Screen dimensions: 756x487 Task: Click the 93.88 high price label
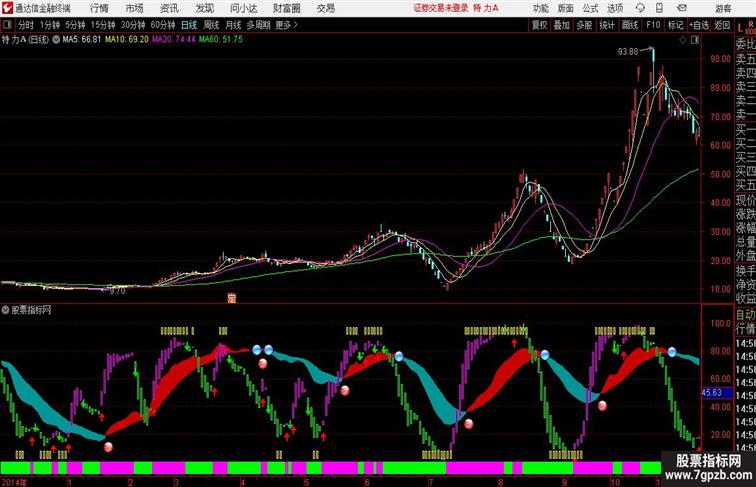[x=628, y=52]
